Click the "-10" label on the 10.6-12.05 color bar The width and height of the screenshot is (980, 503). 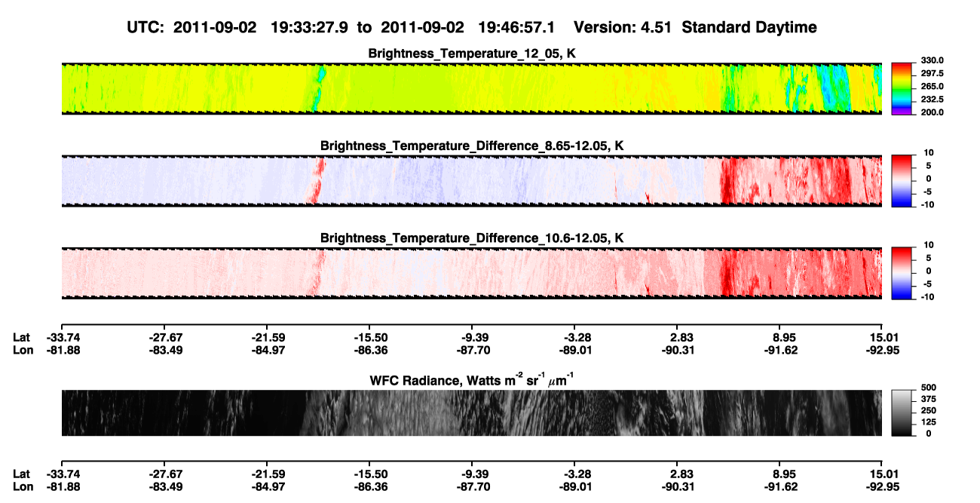[x=926, y=297]
